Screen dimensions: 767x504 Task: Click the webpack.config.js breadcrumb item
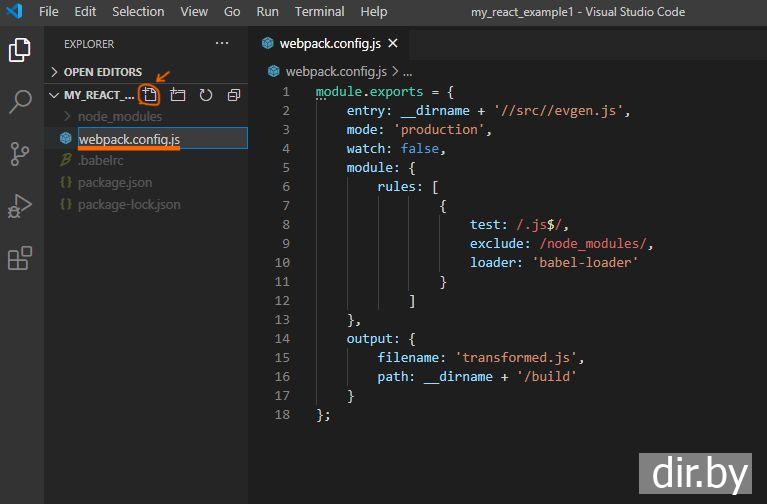335,72
